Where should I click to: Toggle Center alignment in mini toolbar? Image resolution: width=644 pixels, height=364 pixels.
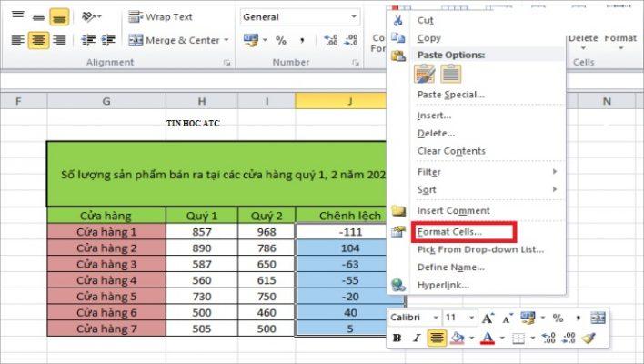[437, 338]
